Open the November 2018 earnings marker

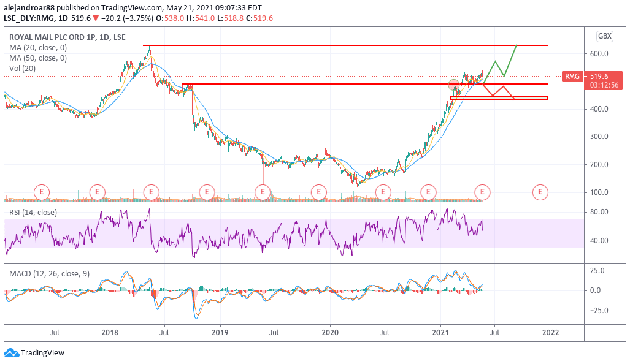tap(207, 192)
